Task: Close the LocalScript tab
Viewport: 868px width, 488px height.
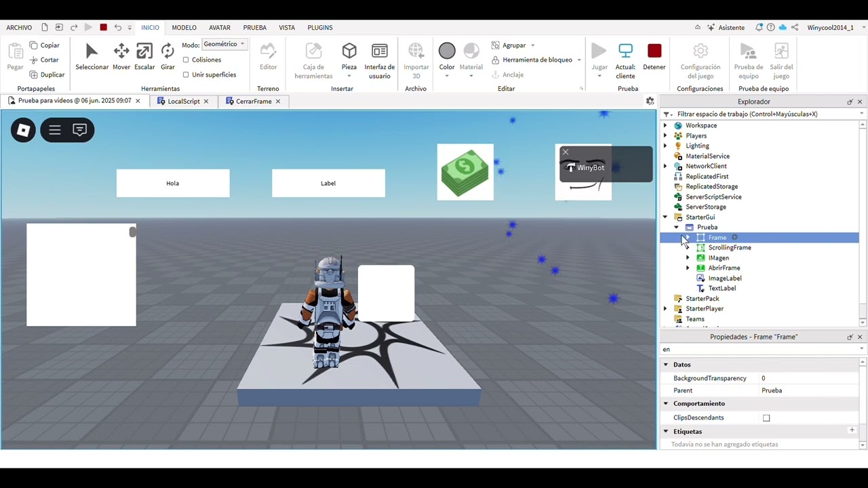Action: point(206,101)
